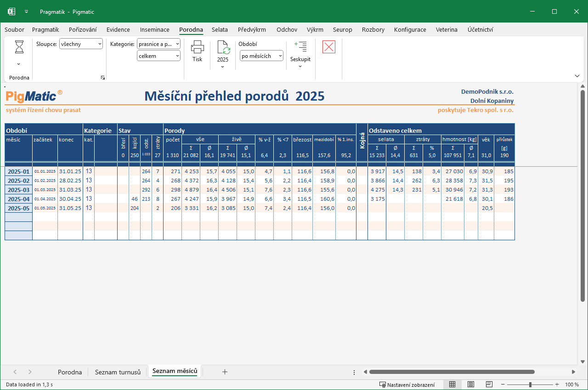Viewport: 588px width, 390px height.
Task: Click the horizontal scrollbar thumb
Action: click(x=452, y=372)
